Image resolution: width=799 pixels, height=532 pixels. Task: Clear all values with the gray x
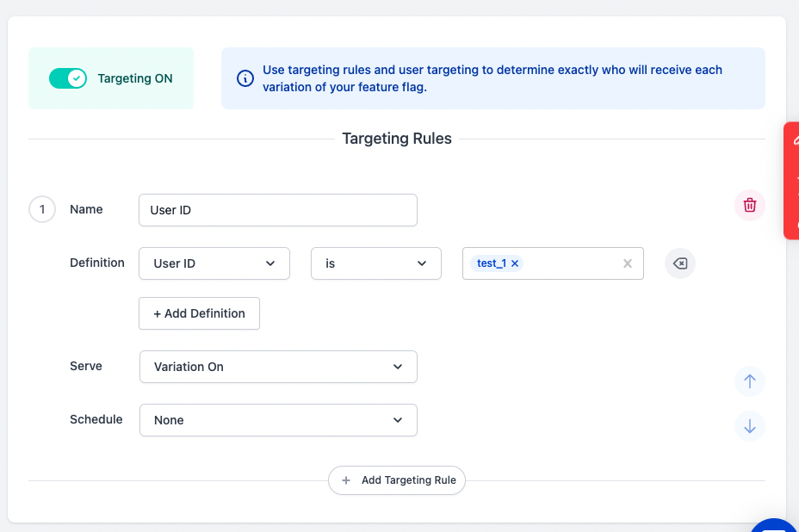[628, 263]
